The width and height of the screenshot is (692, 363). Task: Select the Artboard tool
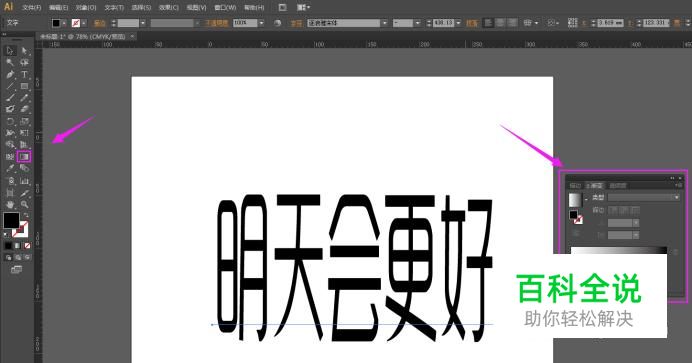10,193
